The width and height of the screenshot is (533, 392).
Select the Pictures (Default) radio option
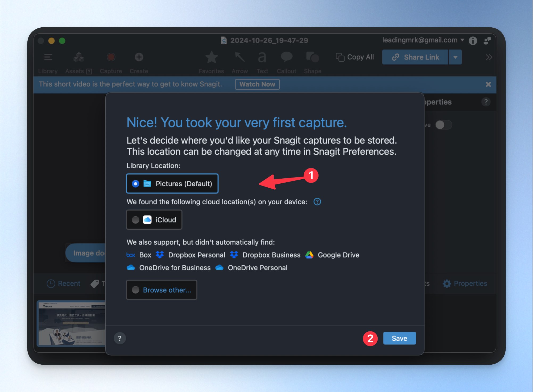172,183
